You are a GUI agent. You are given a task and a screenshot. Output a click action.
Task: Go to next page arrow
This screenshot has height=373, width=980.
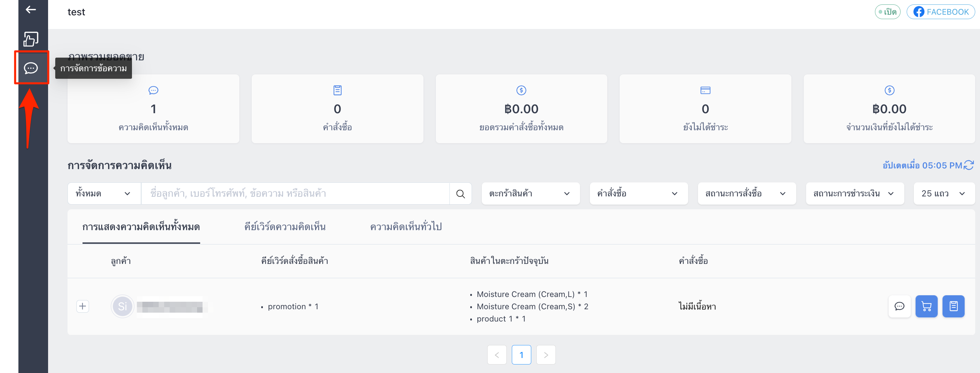click(x=546, y=355)
